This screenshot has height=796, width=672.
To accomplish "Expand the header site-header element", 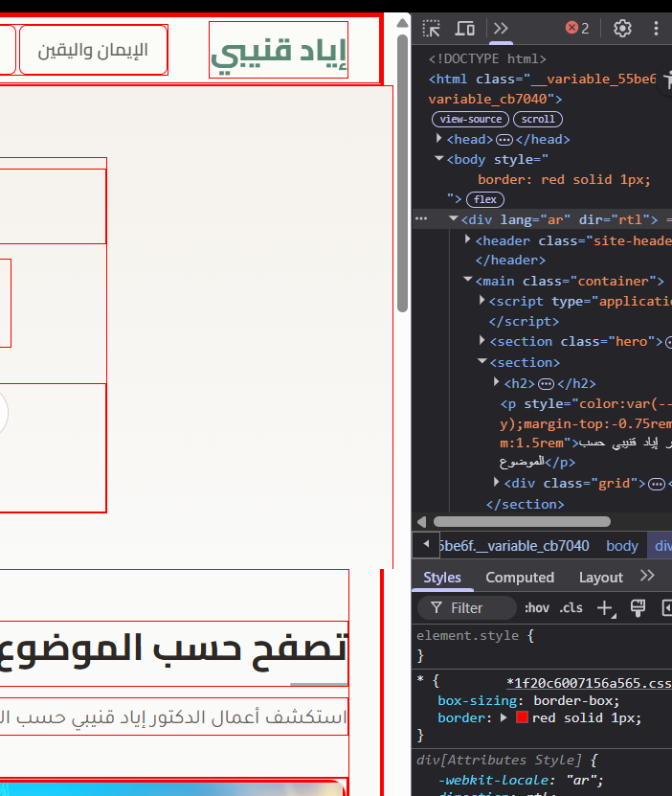I will (x=467, y=239).
